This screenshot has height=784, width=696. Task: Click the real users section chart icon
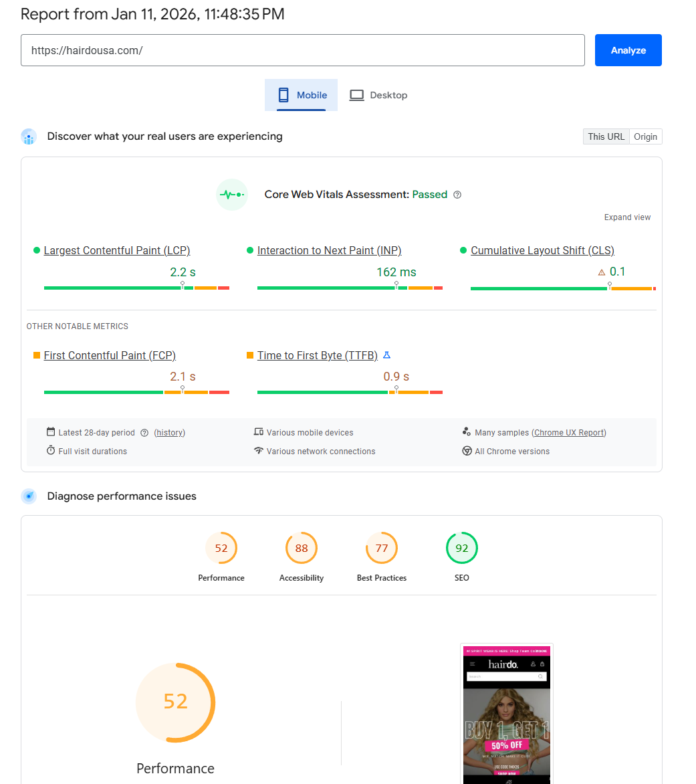point(29,136)
